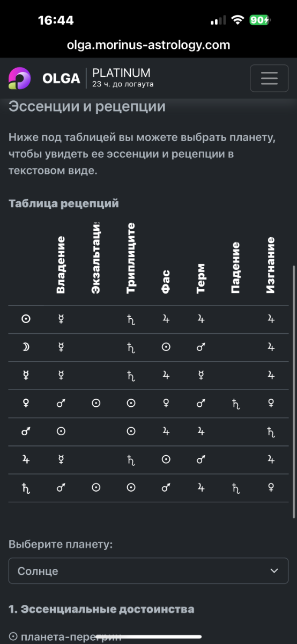Click the Mercury symbol row header
297x644 pixels.
pyautogui.click(x=26, y=375)
